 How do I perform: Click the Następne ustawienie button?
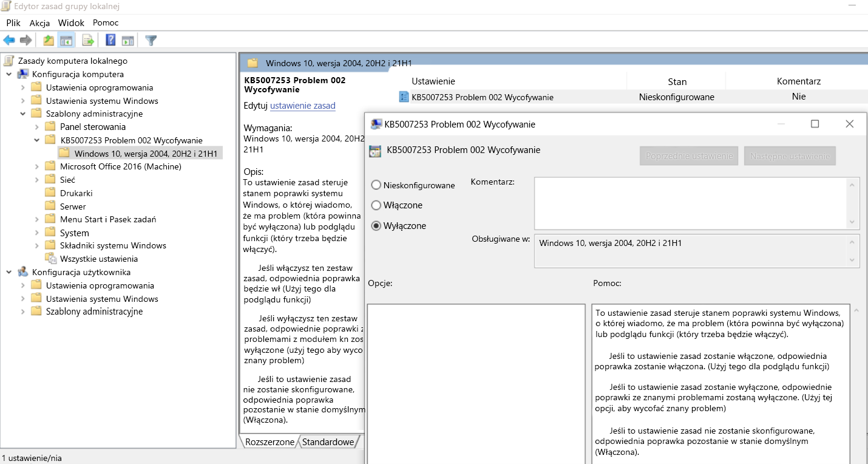790,156
